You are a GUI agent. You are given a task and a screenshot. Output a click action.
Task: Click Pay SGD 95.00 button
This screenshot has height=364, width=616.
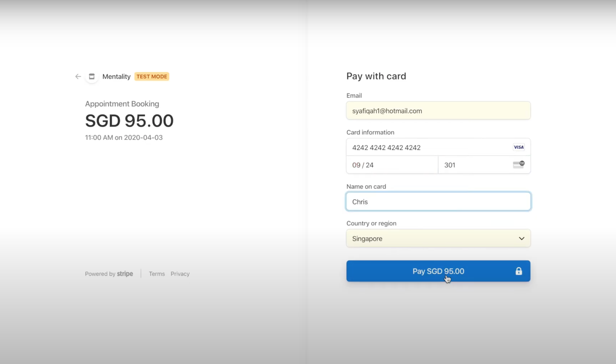(x=438, y=271)
